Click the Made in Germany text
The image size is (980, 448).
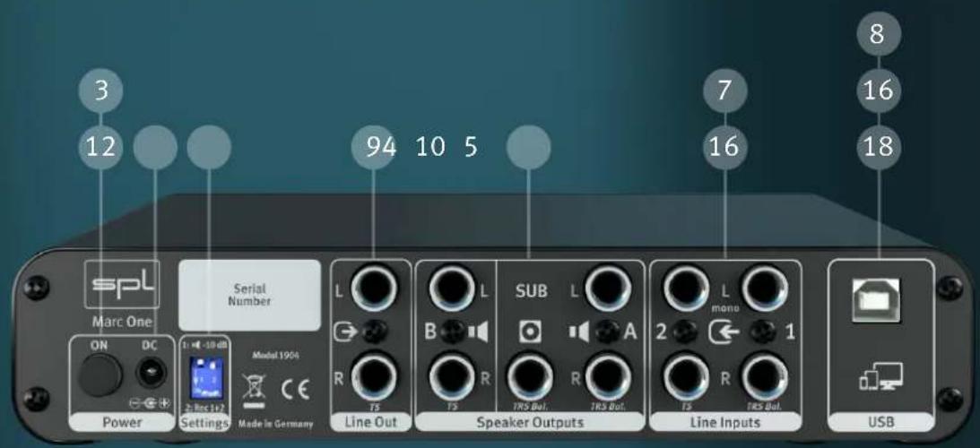[x=275, y=424]
